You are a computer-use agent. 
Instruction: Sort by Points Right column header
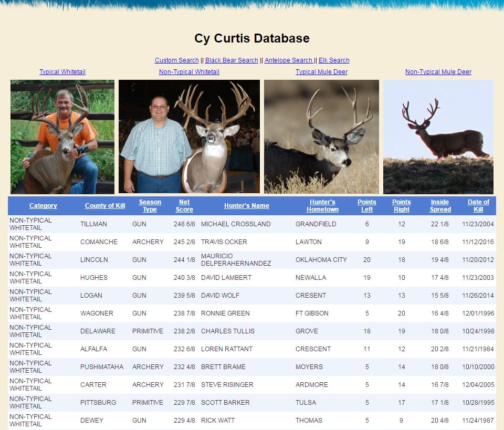point(402,206)
